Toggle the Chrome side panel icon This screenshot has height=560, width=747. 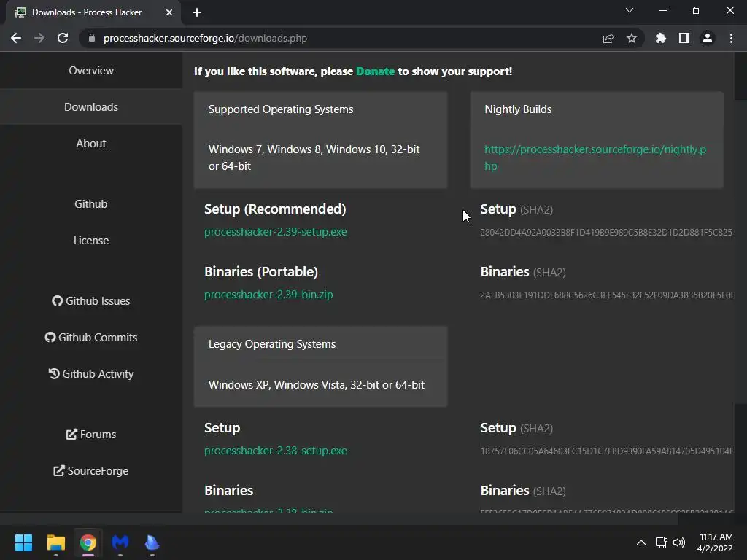pos(684,38)
